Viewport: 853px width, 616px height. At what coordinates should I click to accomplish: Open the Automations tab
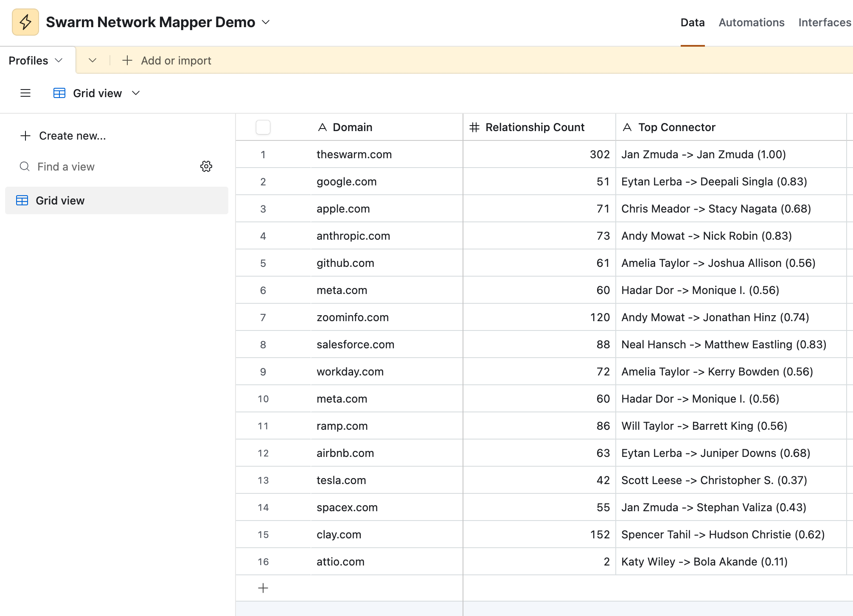(x=752, y=22)
